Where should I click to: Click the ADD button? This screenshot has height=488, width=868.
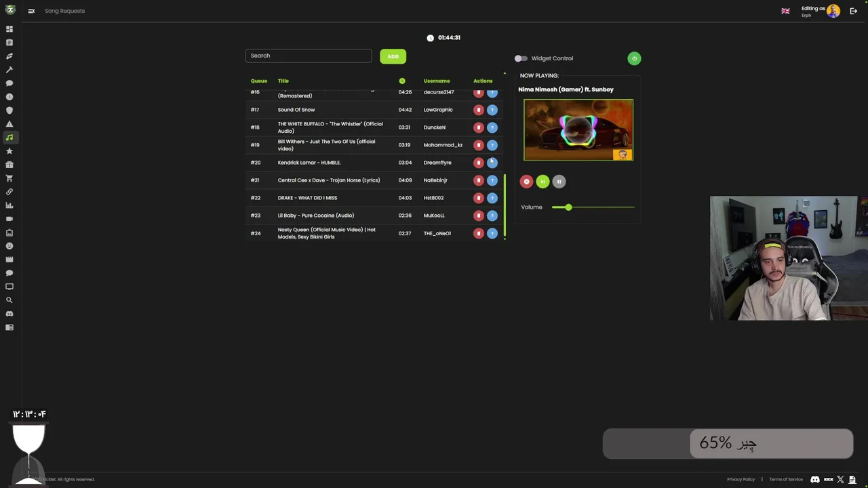[393, 56]
